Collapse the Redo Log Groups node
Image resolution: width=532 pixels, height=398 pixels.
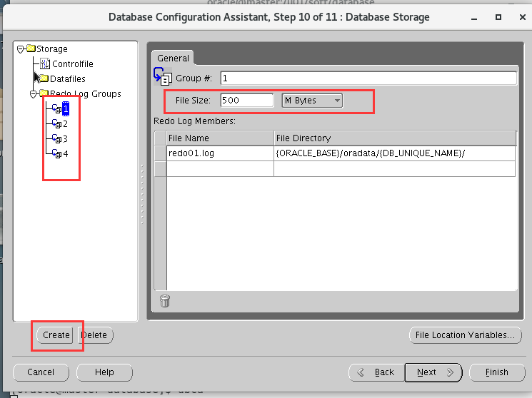pyautogui.click(x=34, y=94)
